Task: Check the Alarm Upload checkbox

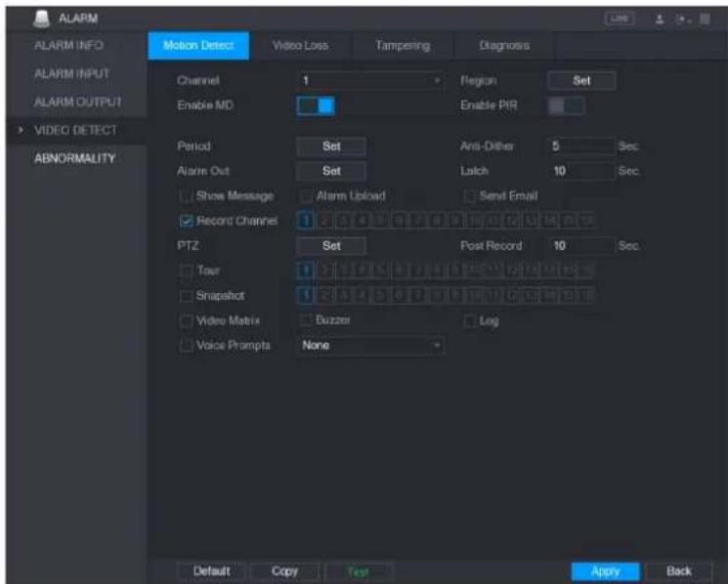Action: 306,196
